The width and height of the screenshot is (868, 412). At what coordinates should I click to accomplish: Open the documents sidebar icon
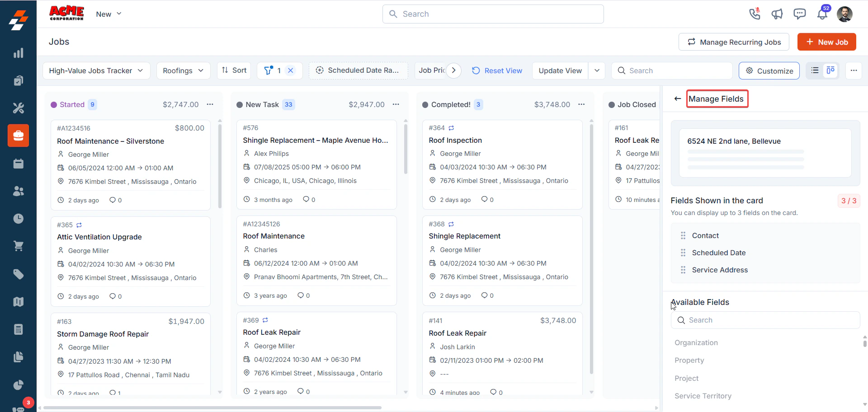[18, 357]
